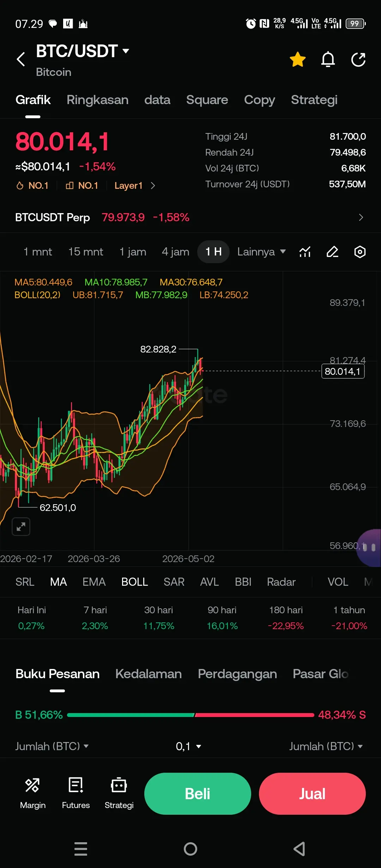Toggle Radar indicator
Image resolution: width=381 pixels, height=868 pixels.
pyautogui.click(x=281, y=582)
